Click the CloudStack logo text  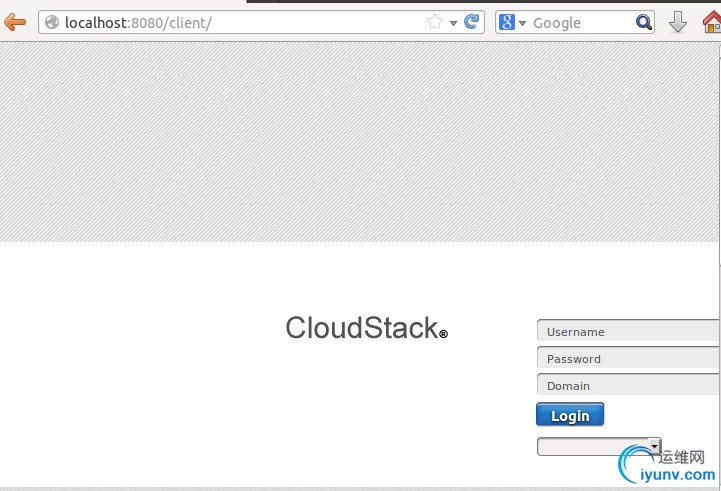366,328
